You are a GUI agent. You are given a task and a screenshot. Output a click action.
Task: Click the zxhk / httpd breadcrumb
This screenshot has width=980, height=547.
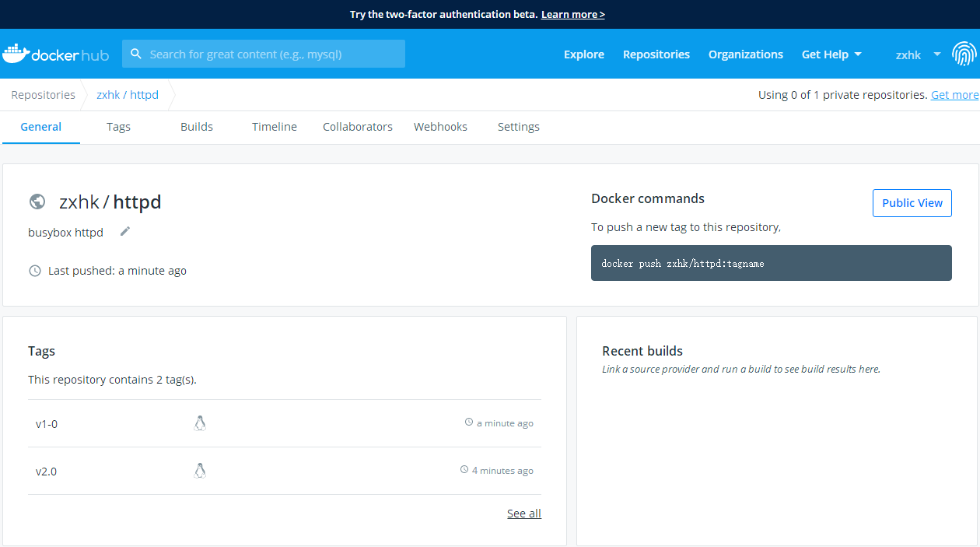(x=128, y=95)
